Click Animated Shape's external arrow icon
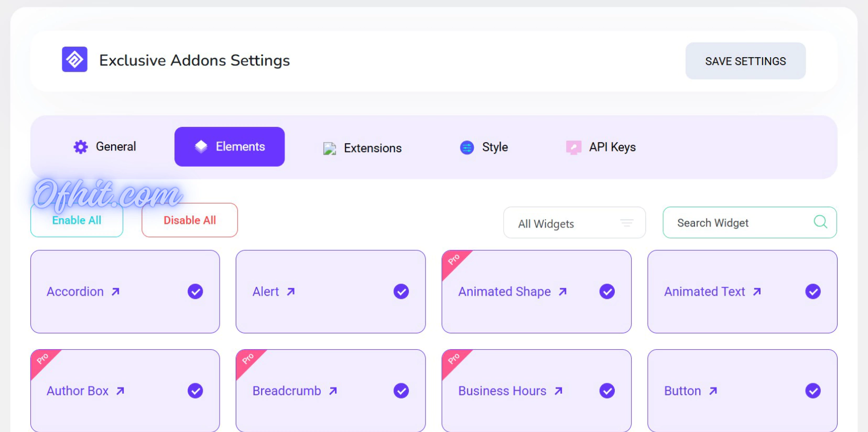 (x=562, y=291)
